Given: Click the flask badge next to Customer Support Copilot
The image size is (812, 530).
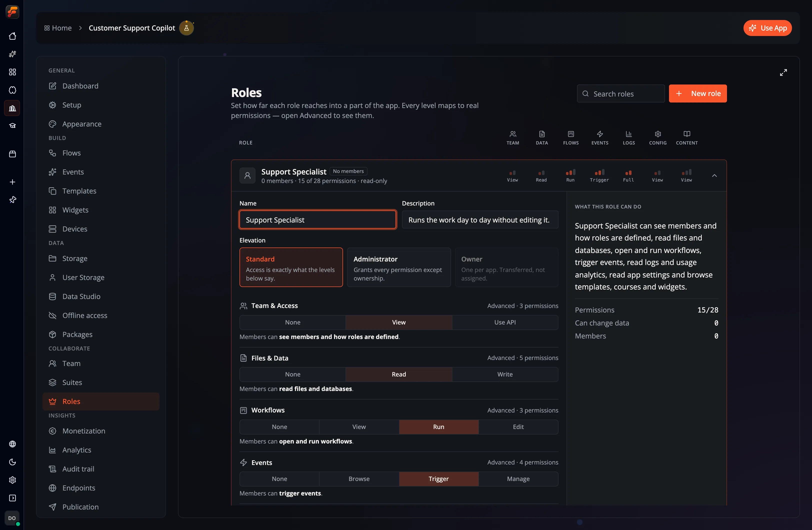Looking at the screenshot, I should pos(186,28).
